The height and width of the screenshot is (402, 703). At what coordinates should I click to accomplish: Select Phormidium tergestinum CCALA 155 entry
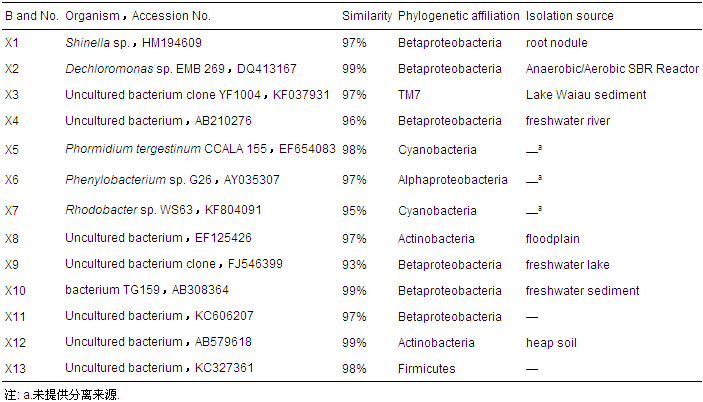point(200,149)
